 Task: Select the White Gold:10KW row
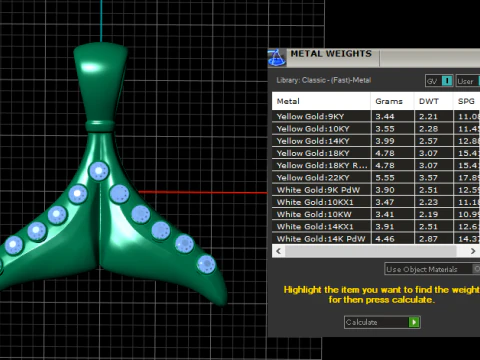[376, 214]
